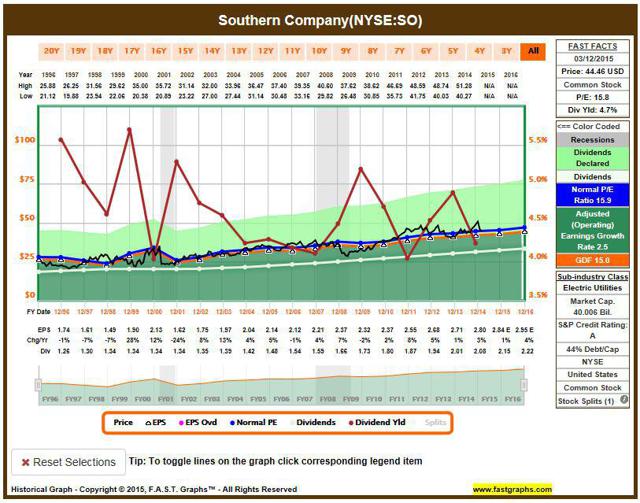
Task: Grab the right range slider handle
Action: coord(524,385)
